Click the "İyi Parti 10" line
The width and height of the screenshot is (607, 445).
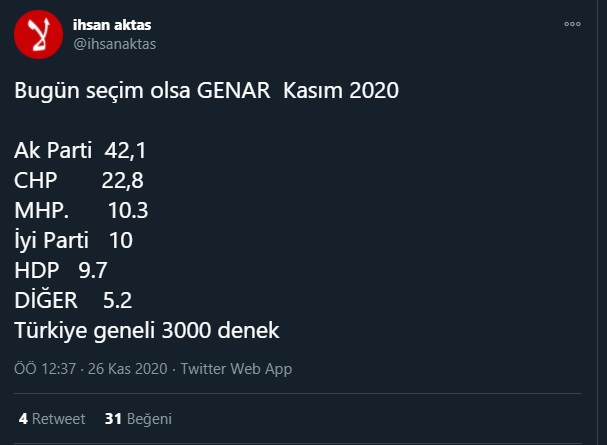[73, 241]
